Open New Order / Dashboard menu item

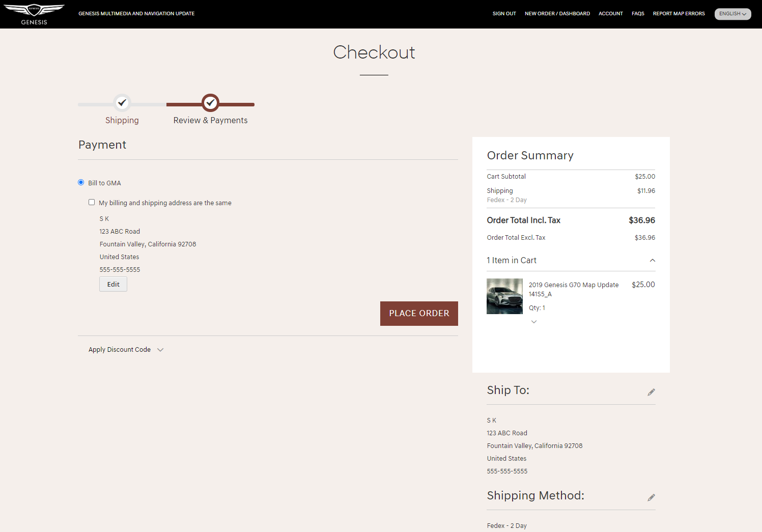click(x=557, y=14)
